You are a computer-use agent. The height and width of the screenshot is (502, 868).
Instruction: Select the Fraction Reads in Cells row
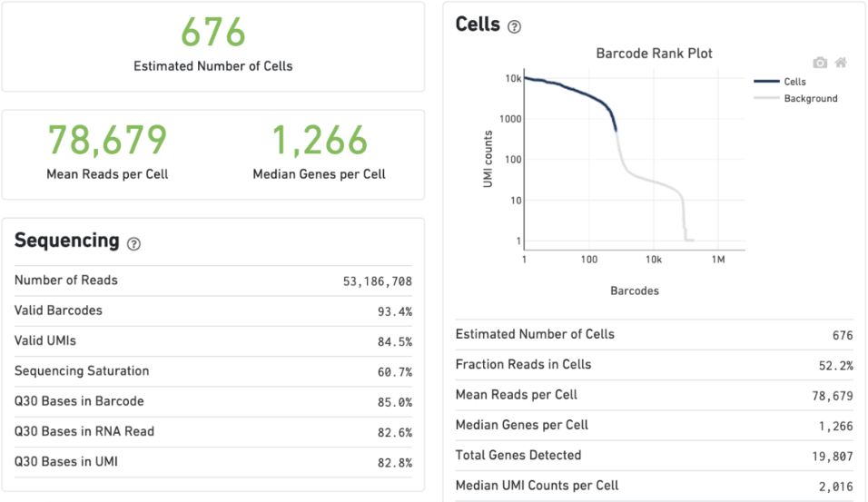655,365
